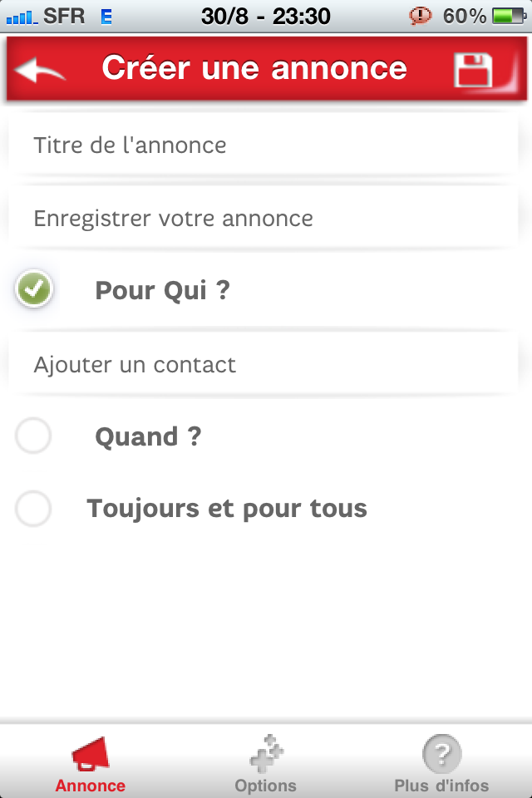Save the announcement with floppy disk icon

pos(473,70)
